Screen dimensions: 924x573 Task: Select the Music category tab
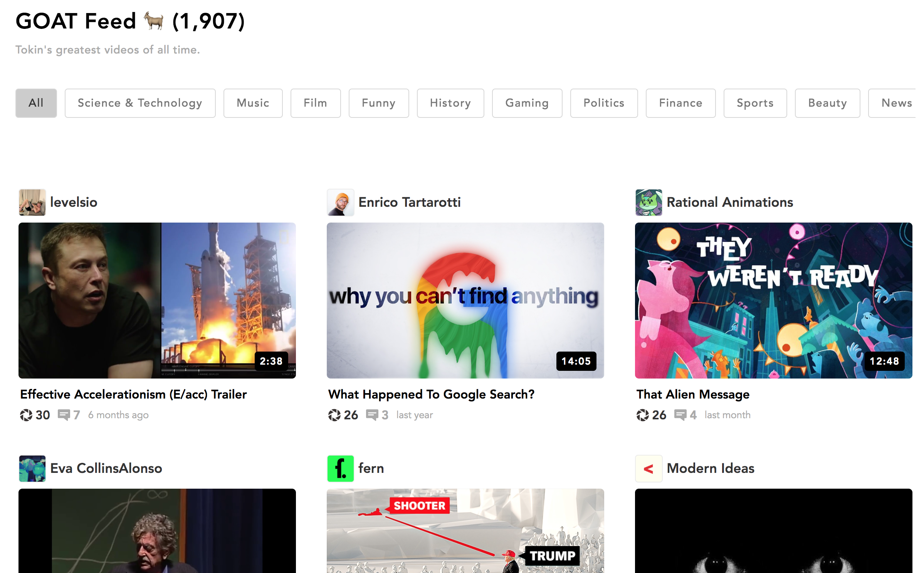click(x=253, y=103)
